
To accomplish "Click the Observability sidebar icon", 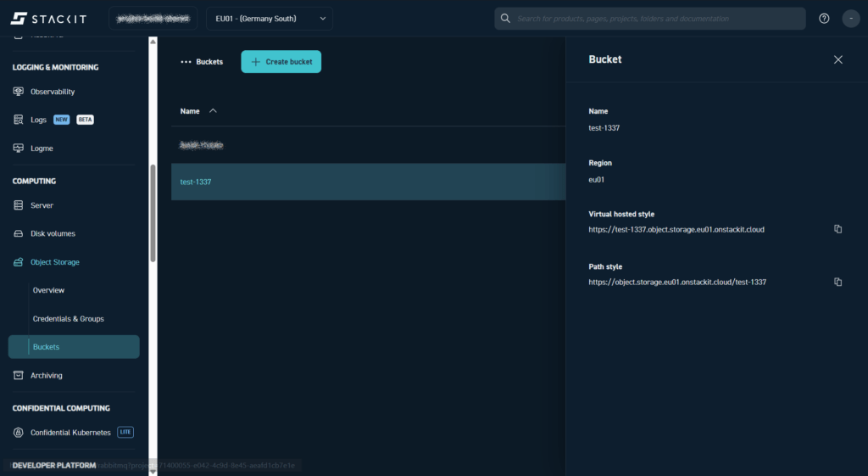I will (19, 92).
